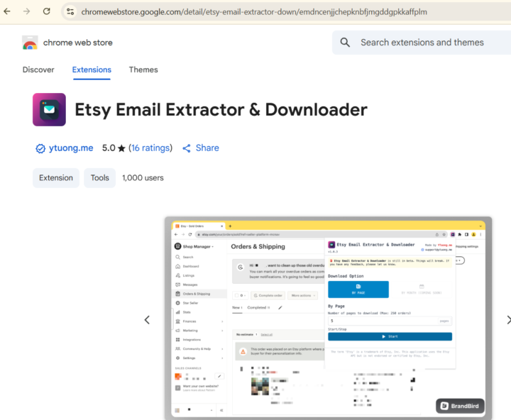Open the ytuong.me publisher link
This screenshot has width=511, height=420.
71,148
